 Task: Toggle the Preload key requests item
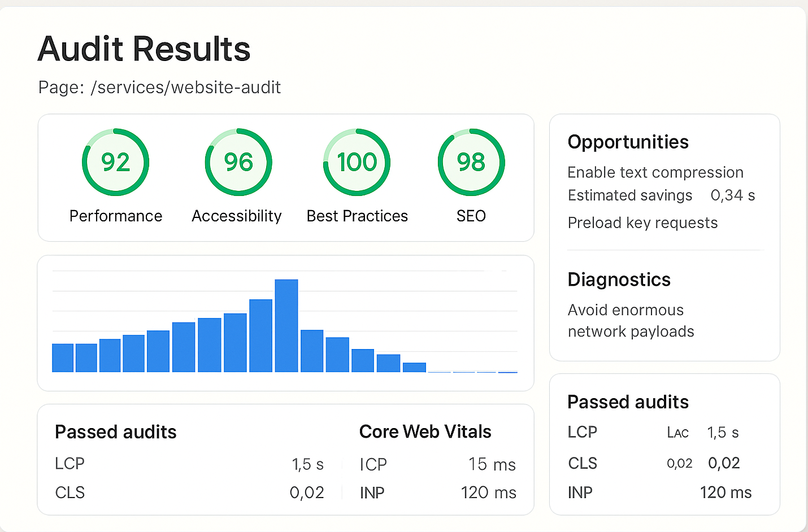tap(642, 223)
